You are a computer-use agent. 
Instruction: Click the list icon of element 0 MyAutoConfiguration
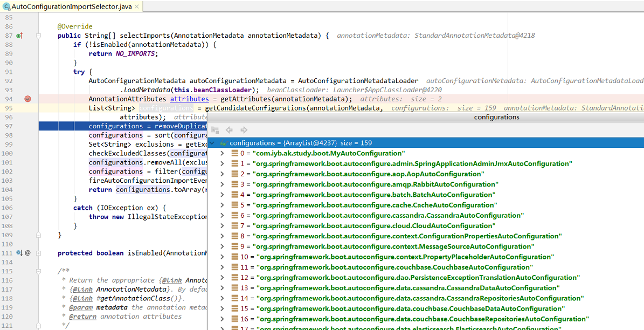pyautogui.click(x=234, y=154)
